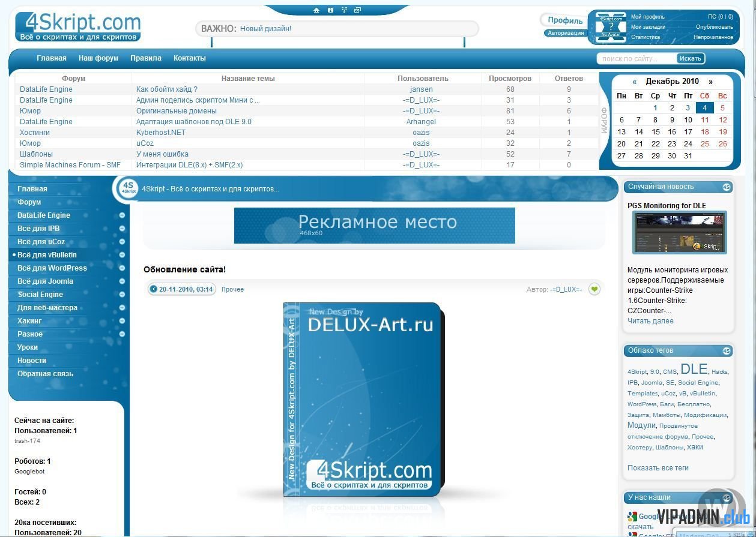
Task: Open Обратная связь in left sidebar
Action: click(x=46, y=374)
